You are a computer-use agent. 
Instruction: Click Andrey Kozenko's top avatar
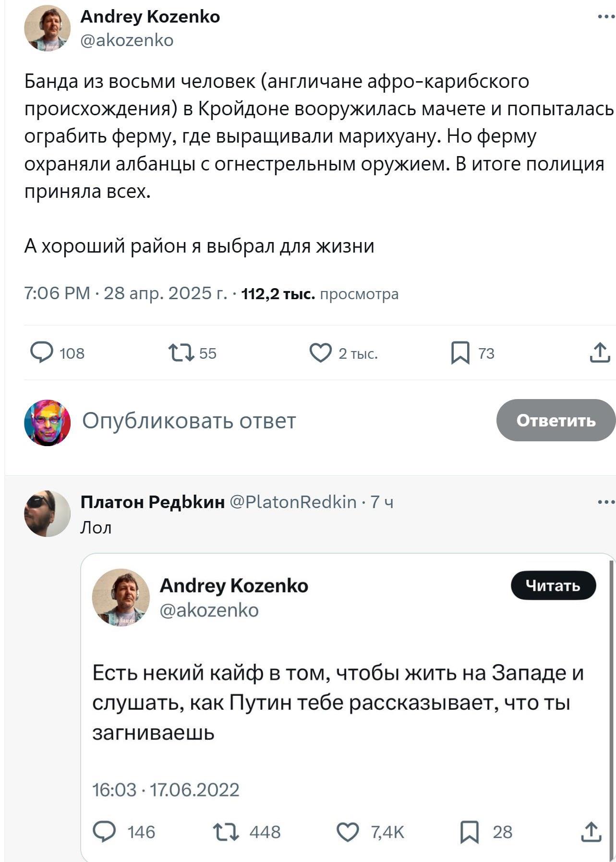(x=47, y=28)
